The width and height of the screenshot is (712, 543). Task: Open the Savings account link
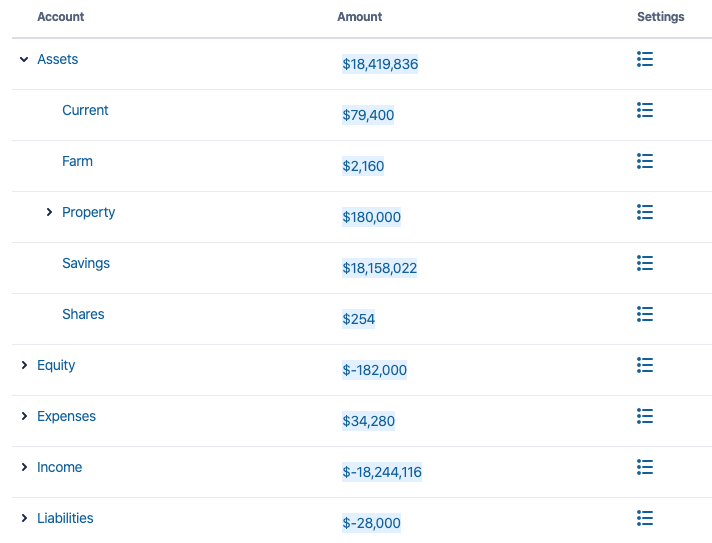[x=86, y=264]
